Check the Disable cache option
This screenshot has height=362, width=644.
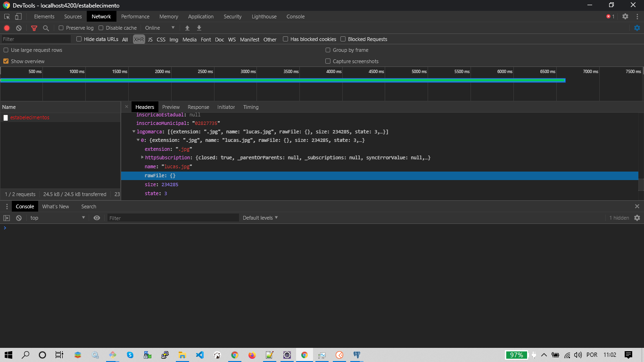click(101, 28)
